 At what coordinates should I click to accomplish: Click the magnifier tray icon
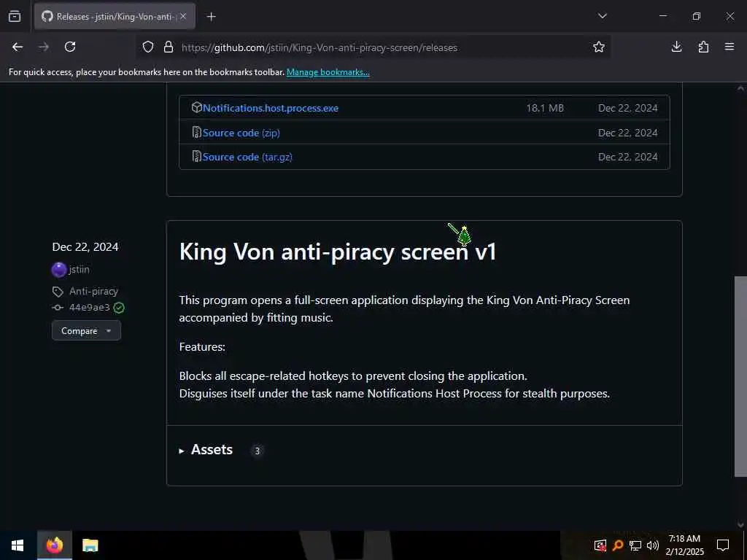pyautogui.click(x=618, y=545)
